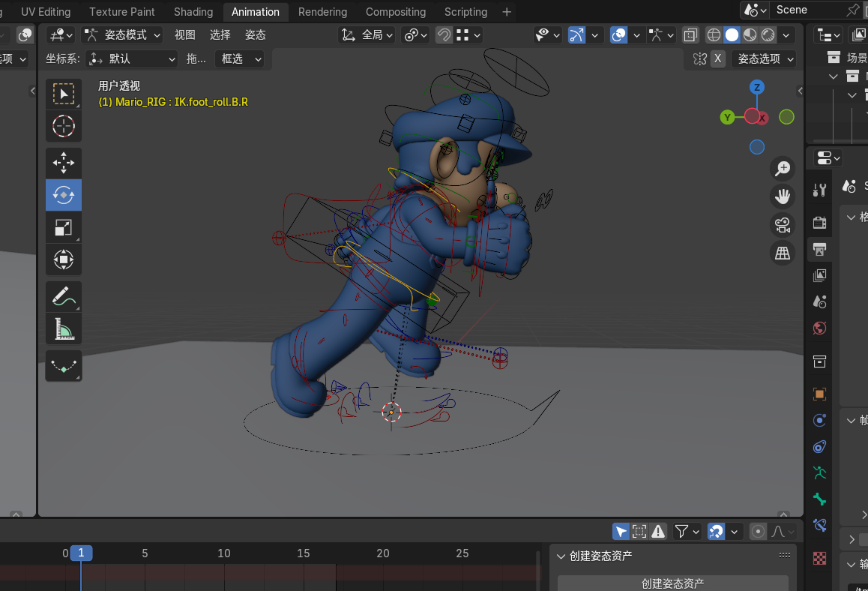Toggle timeline proportional editing circle

[758, 532]
